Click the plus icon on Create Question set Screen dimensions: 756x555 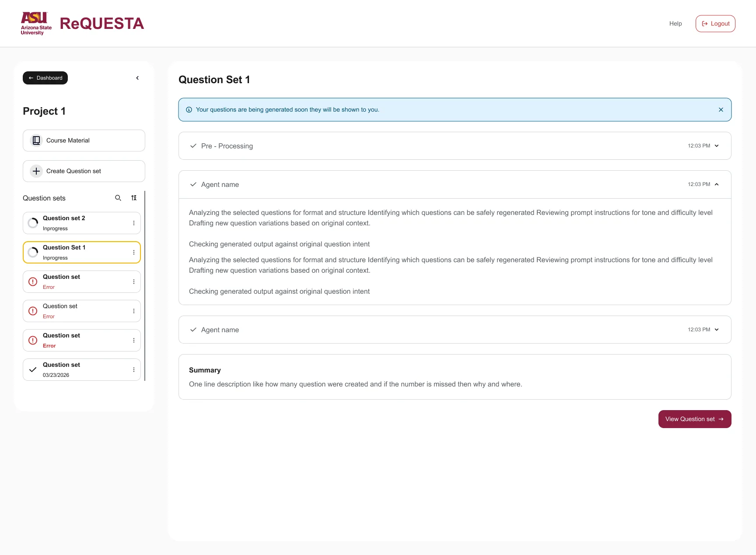[x=36, y=171]
